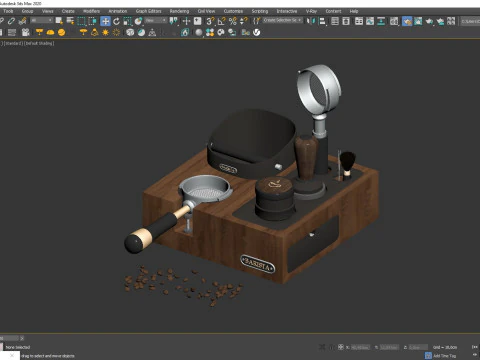Choose the Rectangular Selection Region tool
Viewport: 480px width, 360px height.
pyautogui.click(x=81, y=21)
